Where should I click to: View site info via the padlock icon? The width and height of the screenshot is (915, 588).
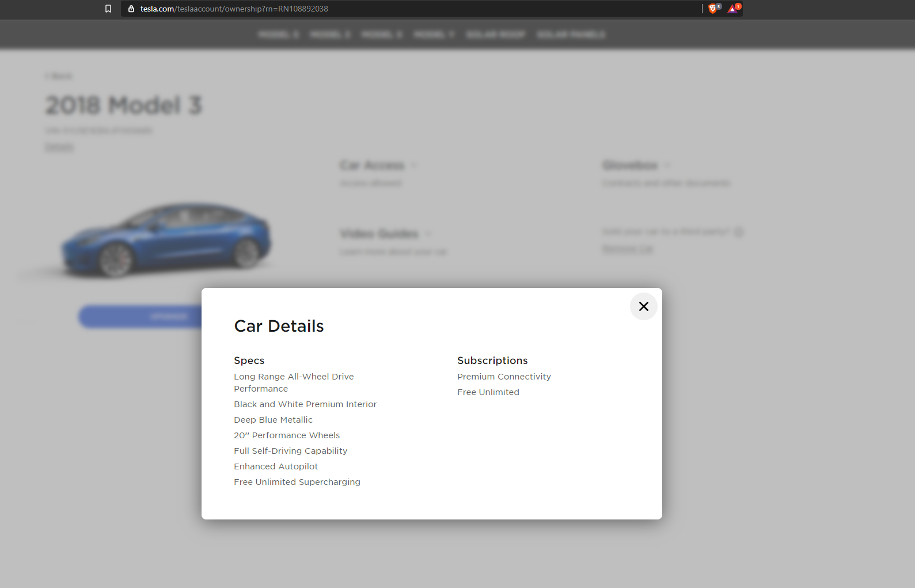131,9
